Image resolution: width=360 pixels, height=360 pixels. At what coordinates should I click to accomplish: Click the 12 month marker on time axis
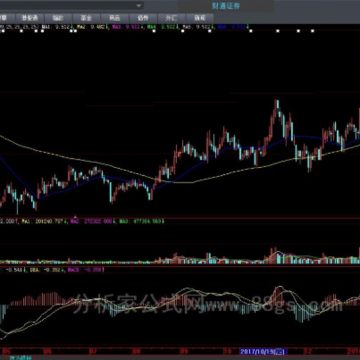(x=309, y=352)
